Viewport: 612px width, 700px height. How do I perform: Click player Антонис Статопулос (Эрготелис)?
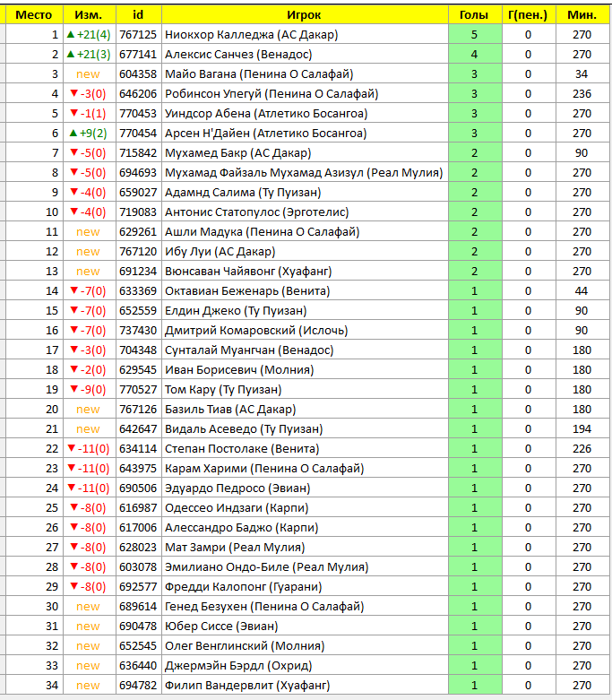point(256,212)
